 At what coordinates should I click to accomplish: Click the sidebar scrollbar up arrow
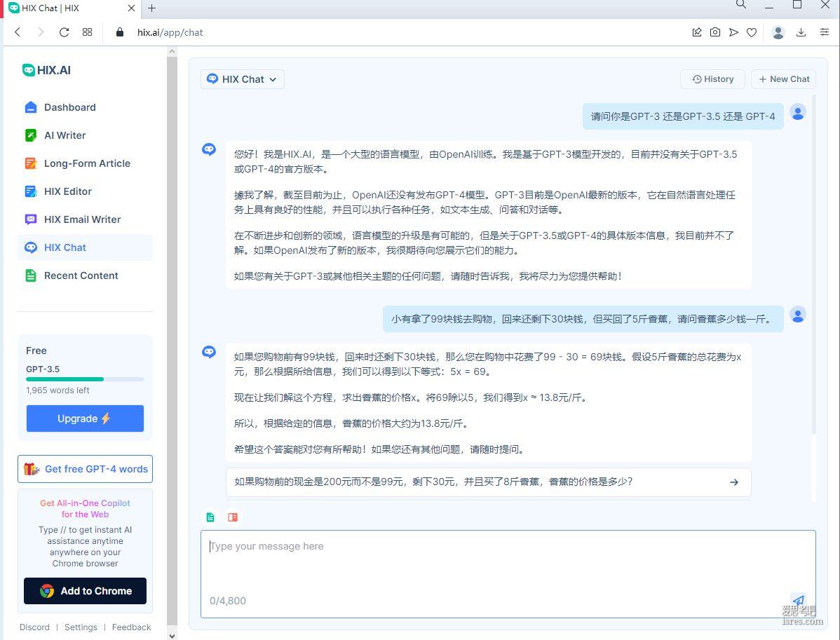(172, 51)
